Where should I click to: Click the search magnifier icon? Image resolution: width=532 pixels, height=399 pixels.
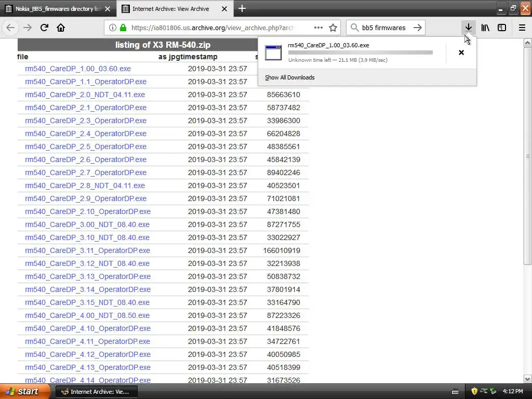pos(354,28)
